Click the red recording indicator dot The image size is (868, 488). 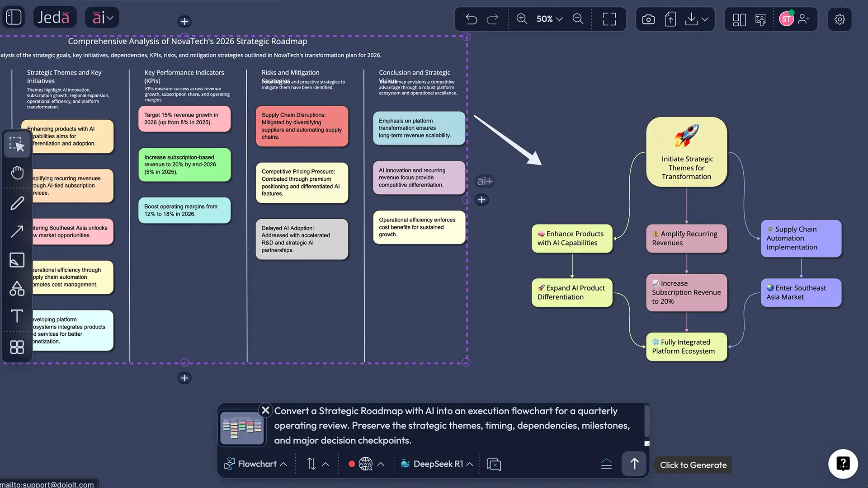point(352,464)
